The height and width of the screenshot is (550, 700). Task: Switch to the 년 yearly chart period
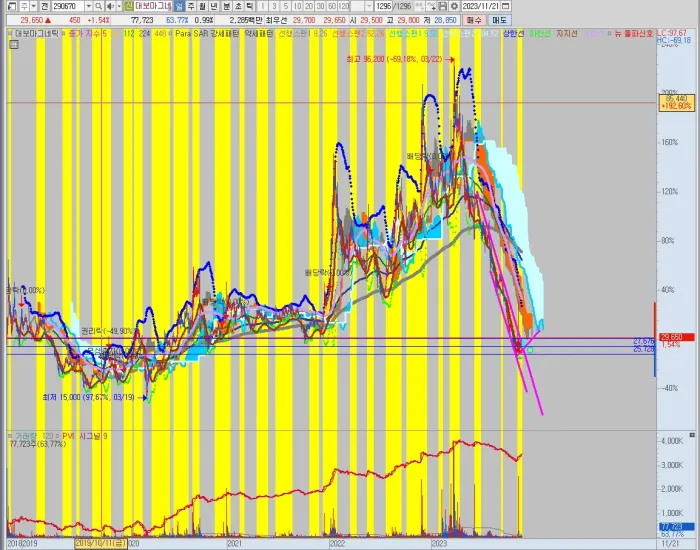tap(214, 6)
